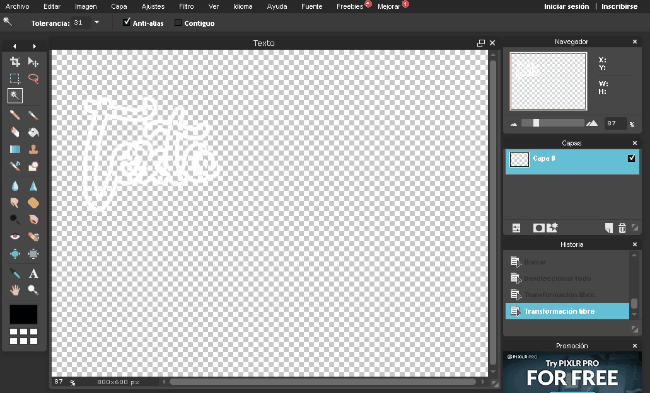Open the Imagen menu
Image resolution: width=650 pixels, height=393 pixels.
coord(86,7)
